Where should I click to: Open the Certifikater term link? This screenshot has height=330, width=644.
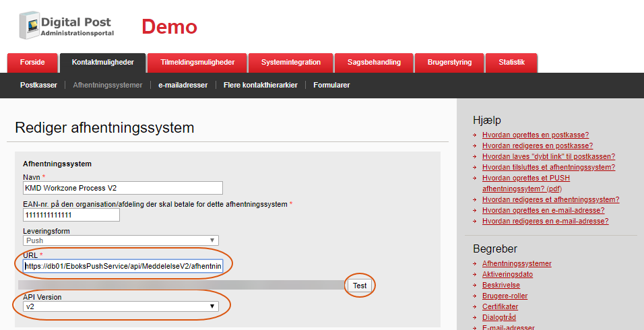(501, 306)
